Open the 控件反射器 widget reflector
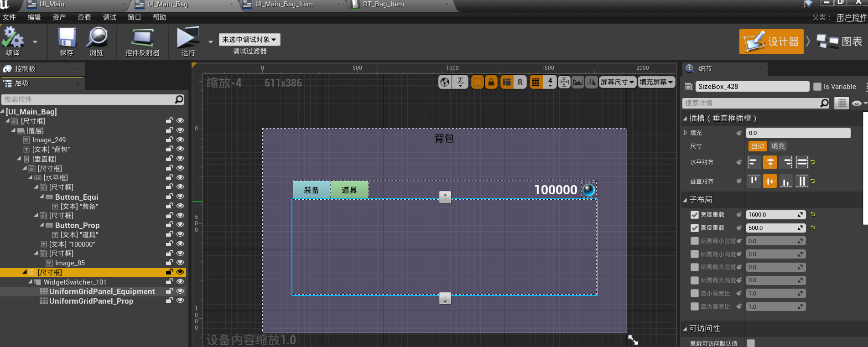Image resolution: width=868 pixels, height=347 pixels. (x=142, y=37)
